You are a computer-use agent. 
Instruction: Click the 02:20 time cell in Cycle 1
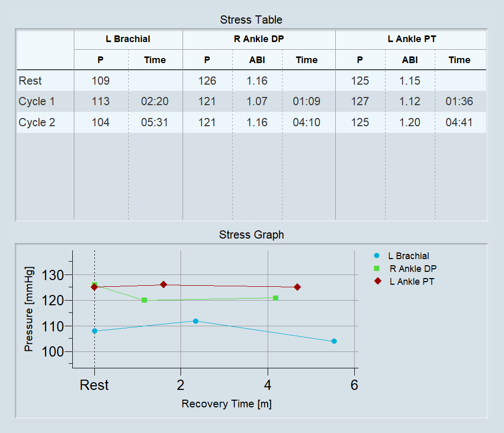point(155,102)
